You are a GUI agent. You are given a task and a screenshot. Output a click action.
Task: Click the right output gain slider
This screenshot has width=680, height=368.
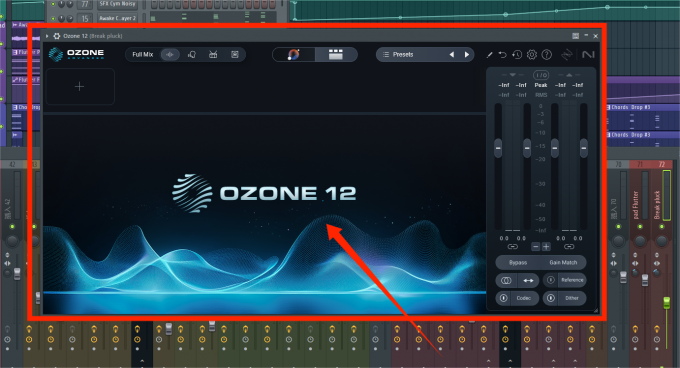(x=584, y=148)
